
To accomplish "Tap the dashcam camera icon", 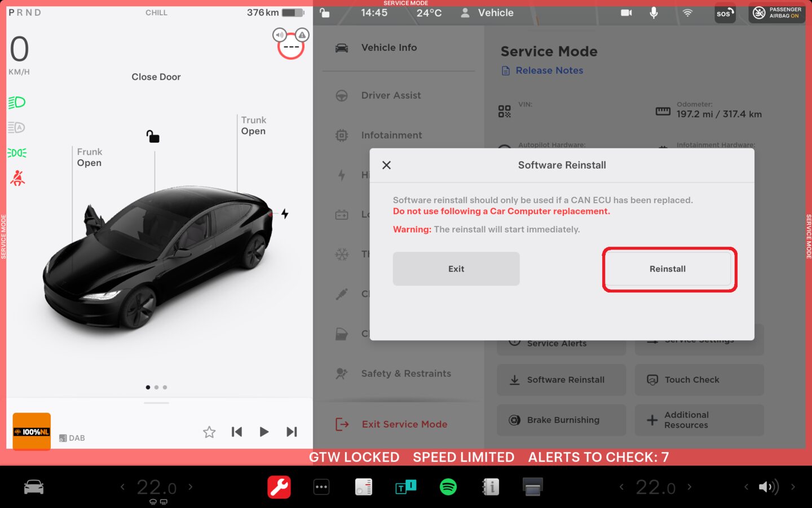I will pos(626,12).
